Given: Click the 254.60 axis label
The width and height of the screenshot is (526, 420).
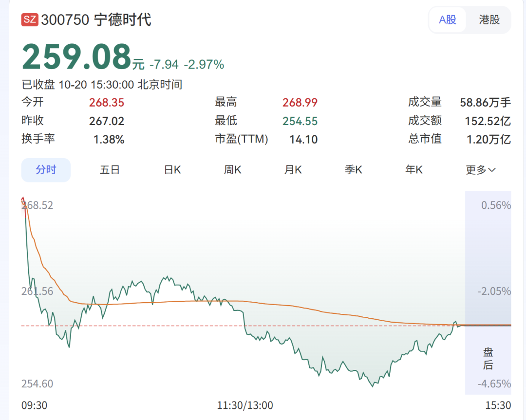Looking at the screenshot, I should 37,383.
